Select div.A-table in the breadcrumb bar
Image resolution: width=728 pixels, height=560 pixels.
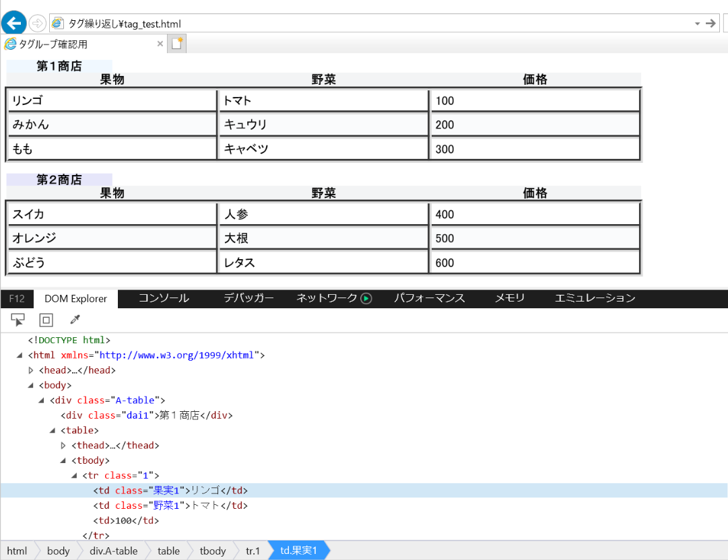(x=113, y=551)
